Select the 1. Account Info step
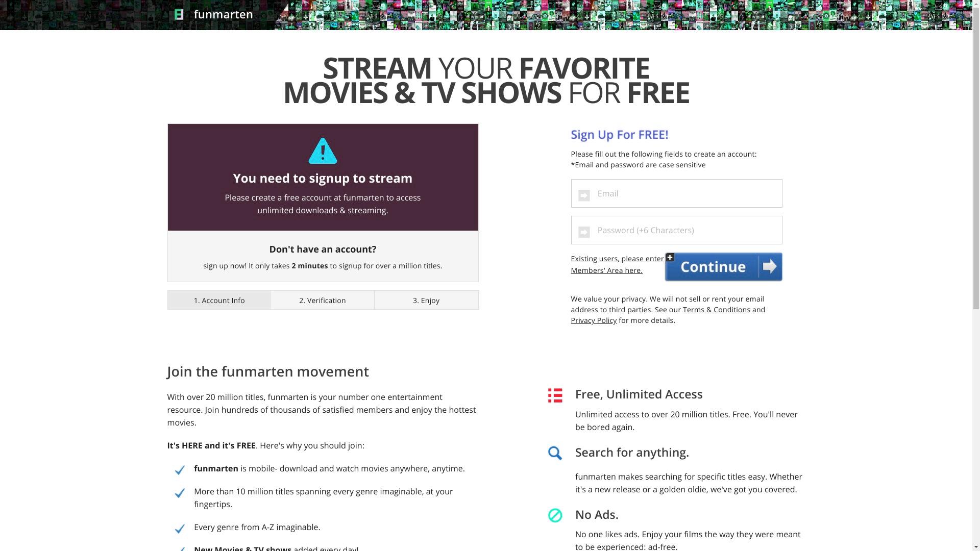 [219, 300]
